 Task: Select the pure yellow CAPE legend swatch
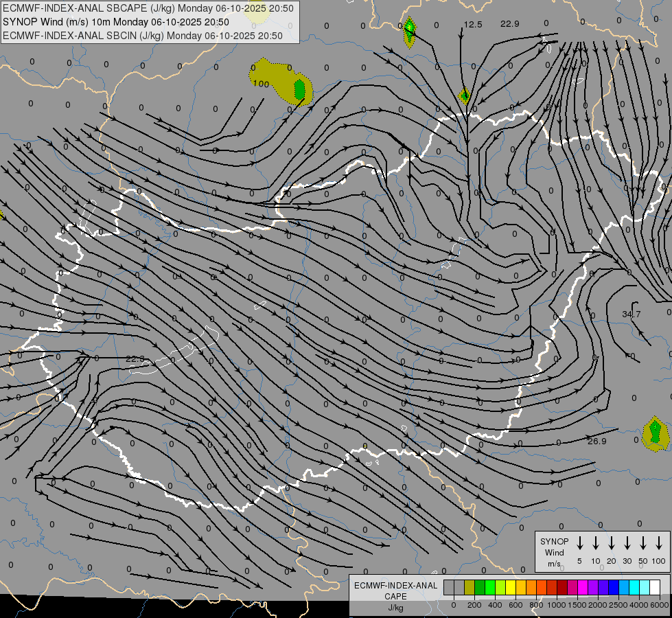511,587
